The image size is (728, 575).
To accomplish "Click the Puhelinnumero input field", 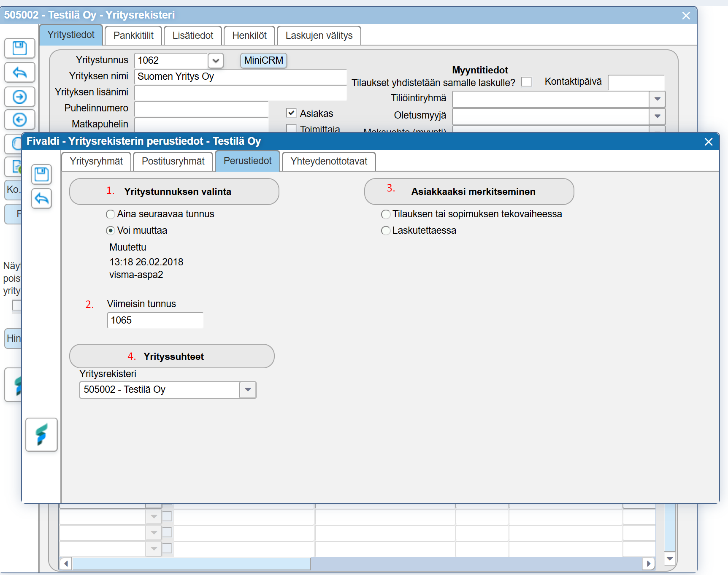I will pos(201,108).
